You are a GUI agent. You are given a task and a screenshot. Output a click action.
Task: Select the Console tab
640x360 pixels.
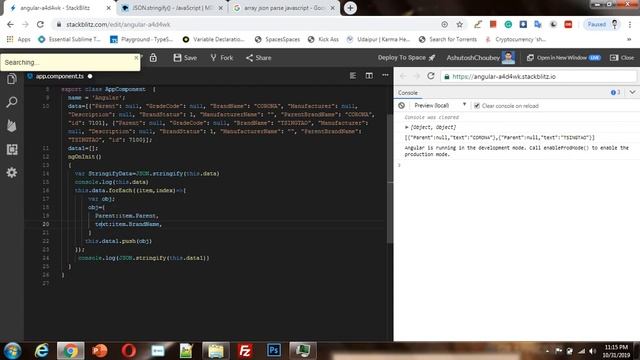click(x=408, y=93)
